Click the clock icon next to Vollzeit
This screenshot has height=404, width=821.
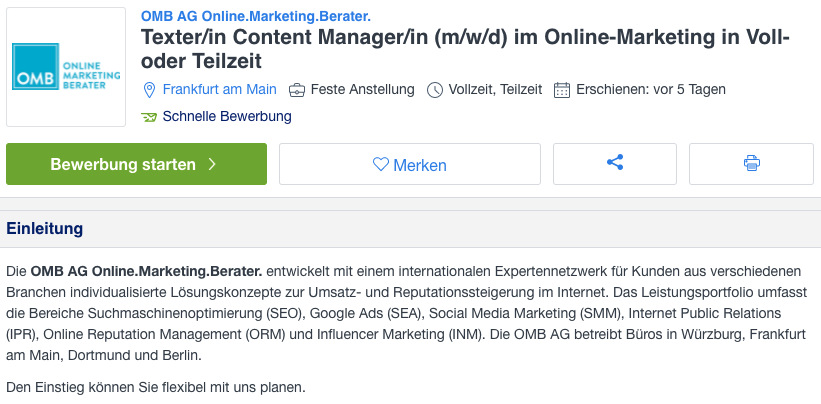point(435,90)
